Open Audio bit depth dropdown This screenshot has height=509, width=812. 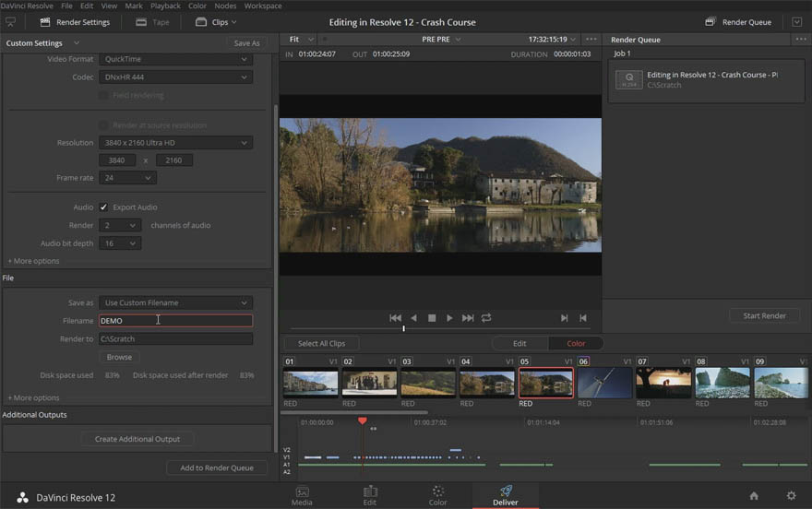pyautogui.click(x=120, y=243)
